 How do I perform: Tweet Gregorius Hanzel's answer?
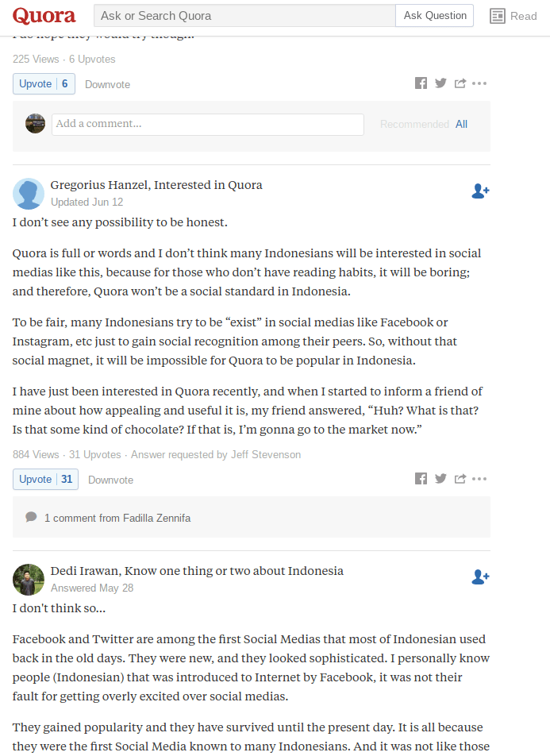440,479
